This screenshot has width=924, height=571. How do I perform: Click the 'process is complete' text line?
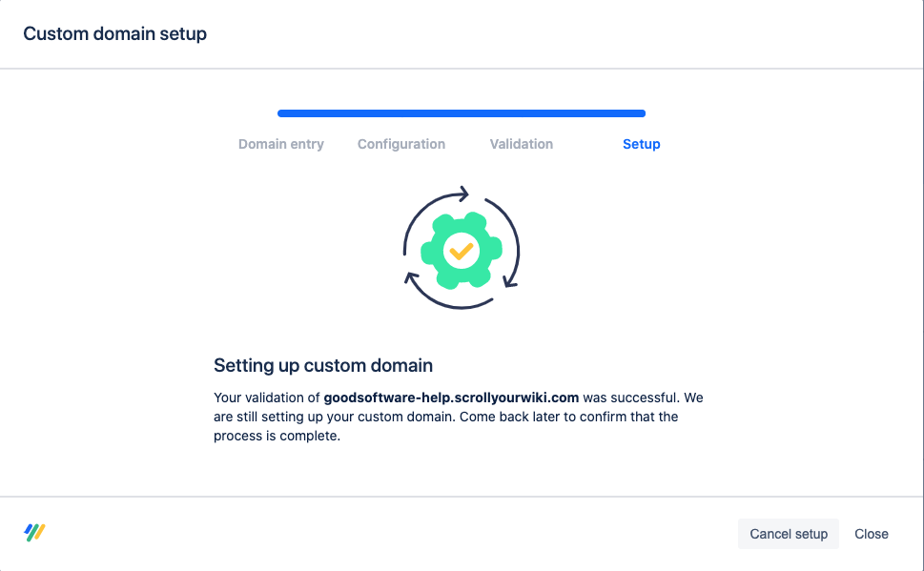[277, 436]
